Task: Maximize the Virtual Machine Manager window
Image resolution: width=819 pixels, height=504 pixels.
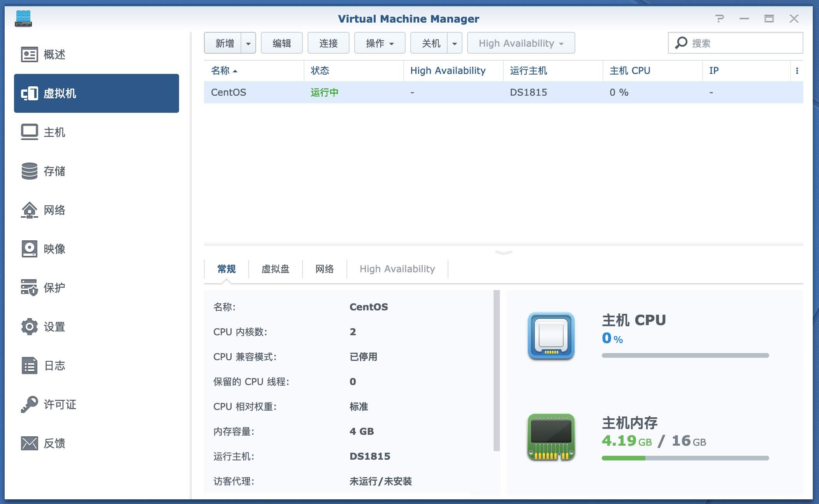Action: tap(769, 18)
